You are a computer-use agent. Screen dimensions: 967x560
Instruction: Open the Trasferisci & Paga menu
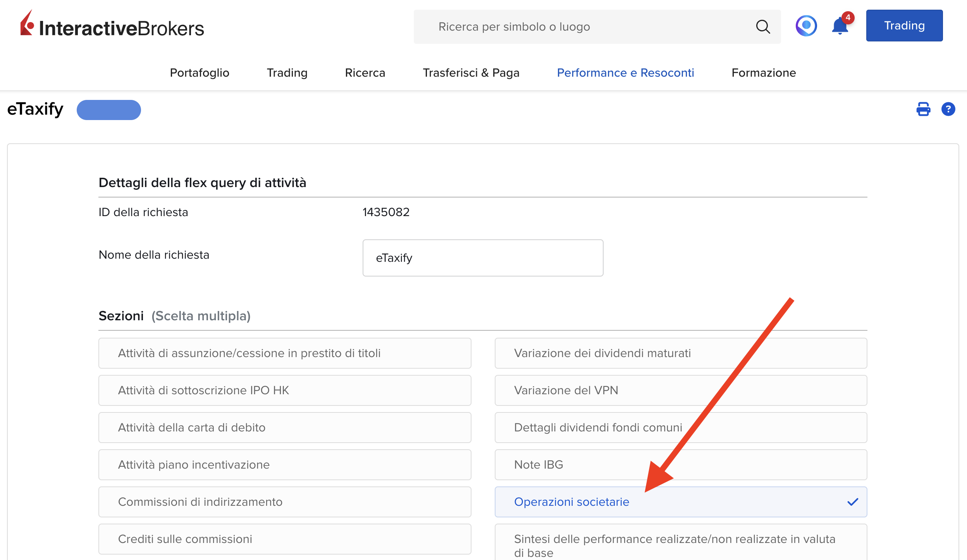point(471,73)
